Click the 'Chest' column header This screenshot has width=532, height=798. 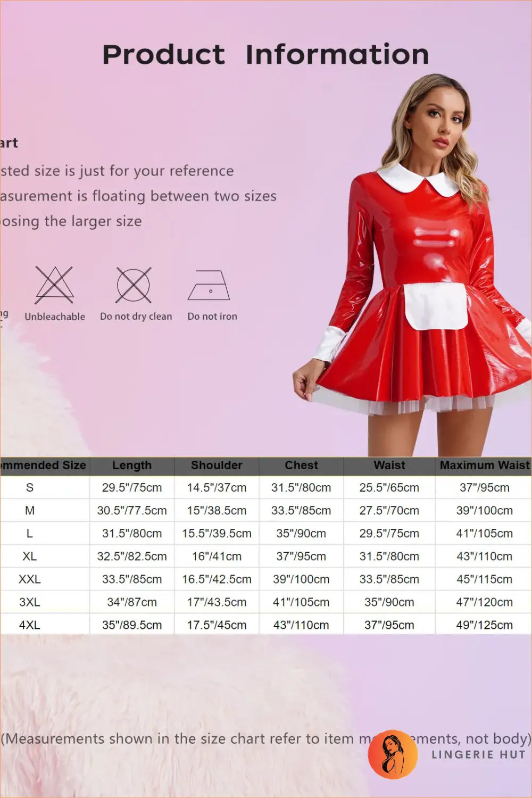click(301, 465)
